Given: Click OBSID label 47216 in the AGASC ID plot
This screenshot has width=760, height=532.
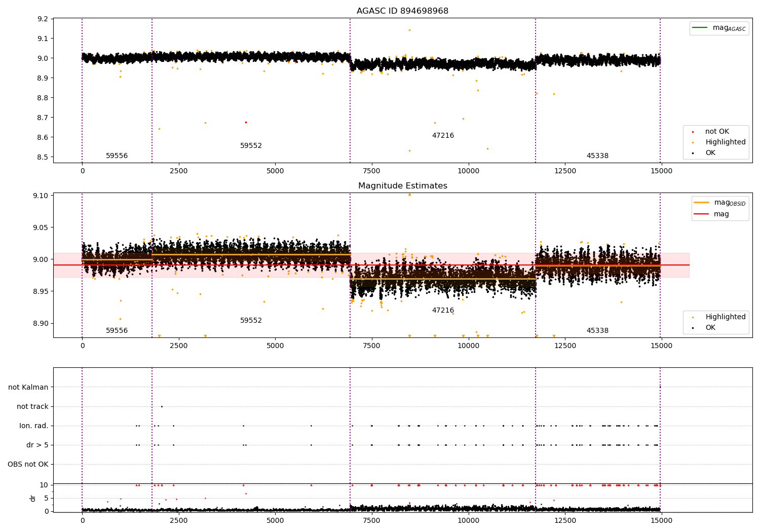Looking at the screenshot, I should 443,135.
